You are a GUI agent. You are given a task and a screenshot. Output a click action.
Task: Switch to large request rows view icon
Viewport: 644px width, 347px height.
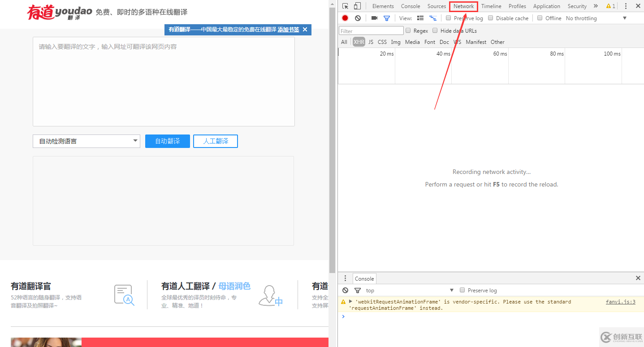coord(420,18)
